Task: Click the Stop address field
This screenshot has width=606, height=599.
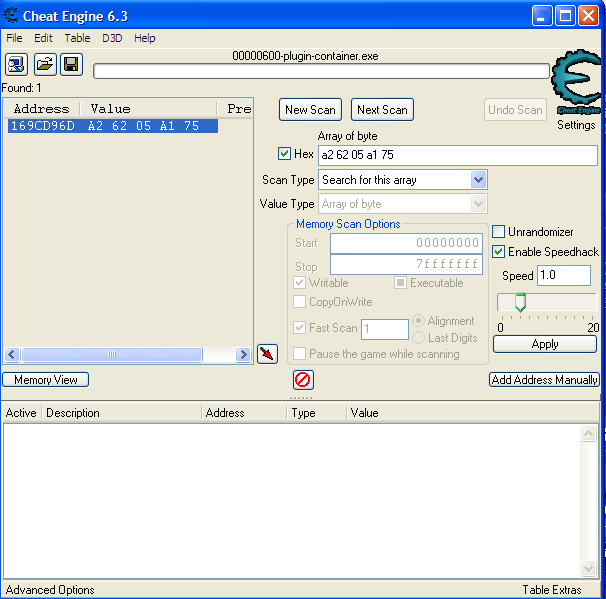Action: (x=406, y=264)
